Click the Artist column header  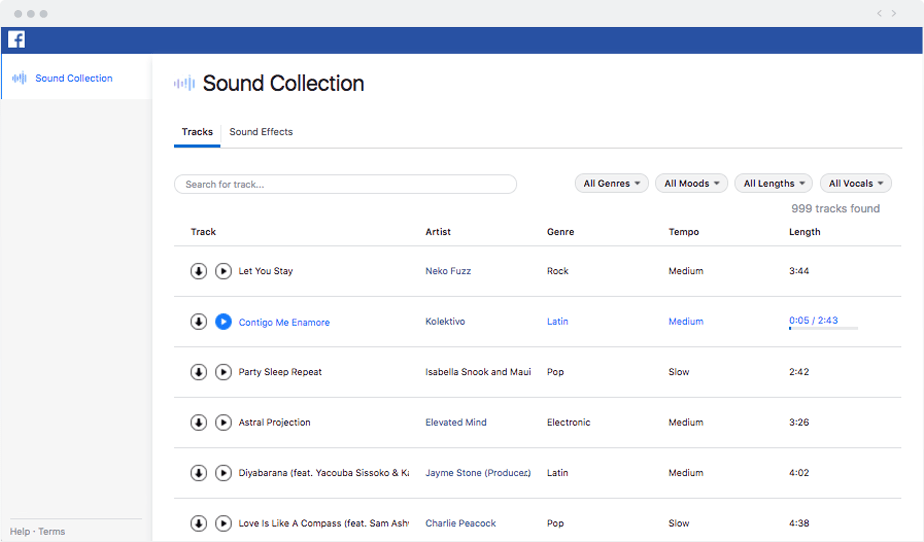(438, 232)
